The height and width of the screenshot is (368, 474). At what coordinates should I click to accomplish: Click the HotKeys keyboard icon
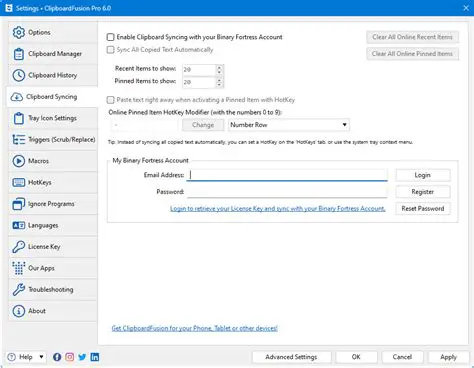pos(19,182)
